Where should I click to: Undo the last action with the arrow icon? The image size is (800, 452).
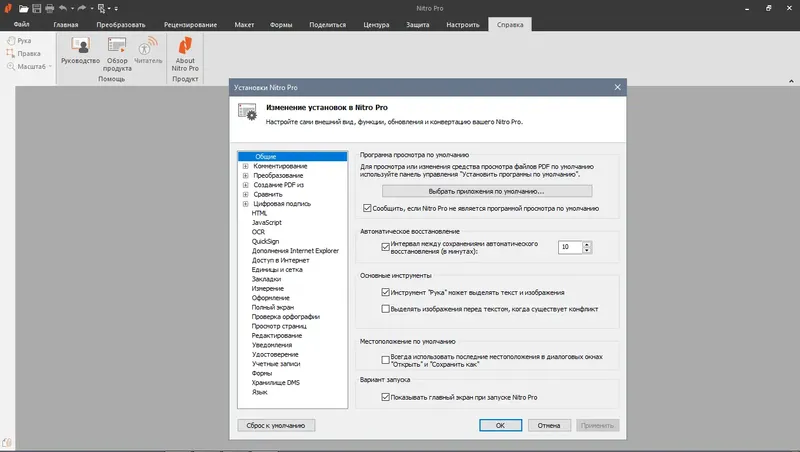tap(63, 8)
